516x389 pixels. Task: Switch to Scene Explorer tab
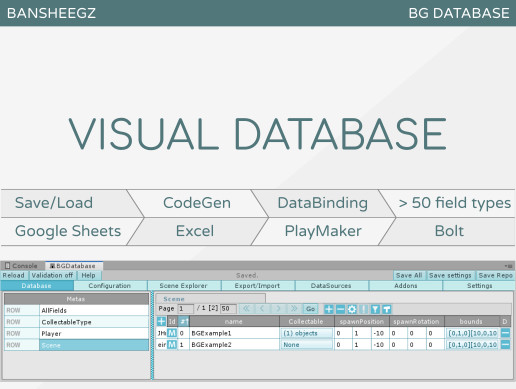183,286
